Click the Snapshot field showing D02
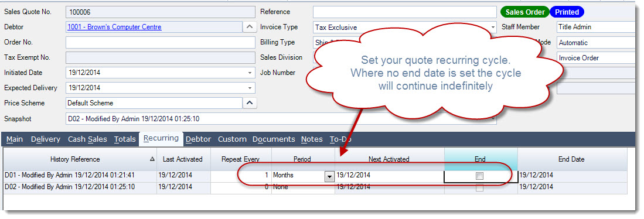This screenshot has height=219, width=644. pos(281,118)
